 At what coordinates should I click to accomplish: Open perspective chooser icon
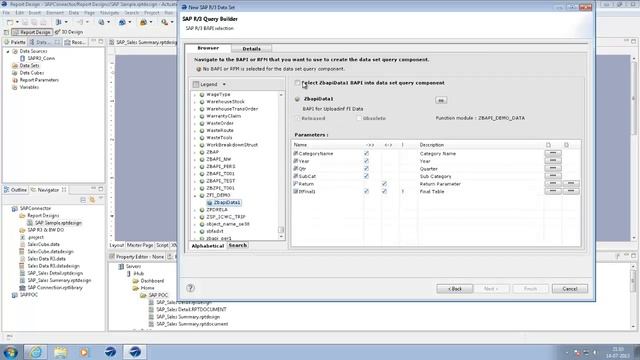(6, 32)
